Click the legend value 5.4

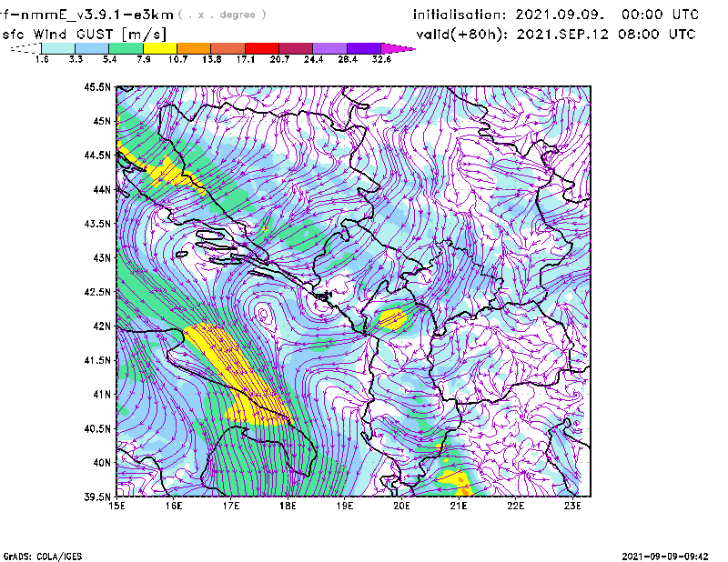point(109,59)
